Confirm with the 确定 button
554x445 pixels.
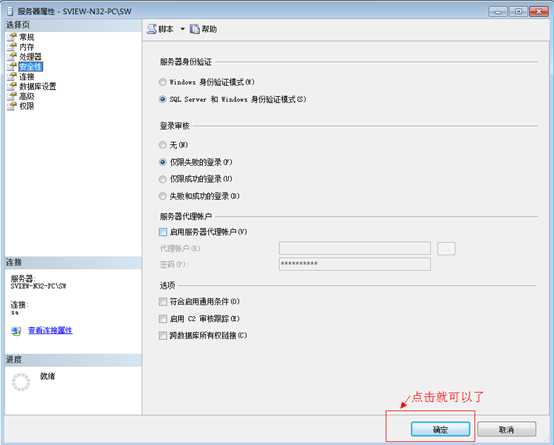coord(440,429)
